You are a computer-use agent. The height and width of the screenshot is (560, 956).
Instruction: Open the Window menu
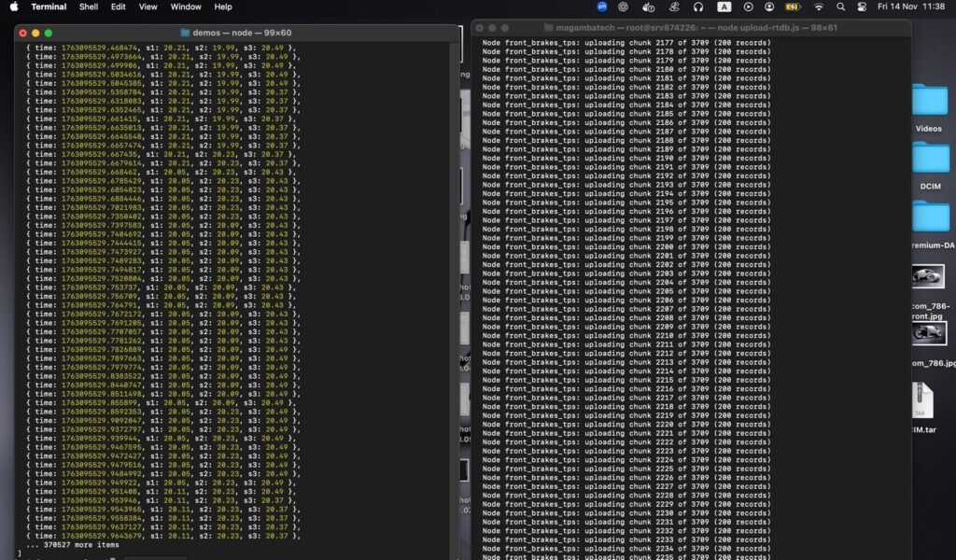click(186, 7)
